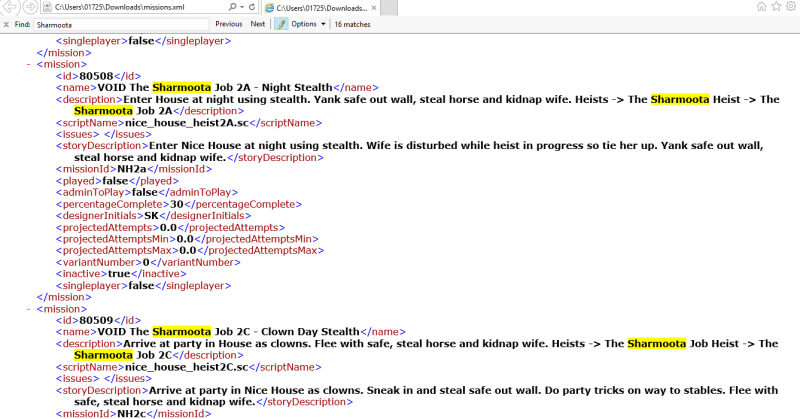Collapse the mission node with id 80508
This screenshot has width=800, height=419.
26,64
